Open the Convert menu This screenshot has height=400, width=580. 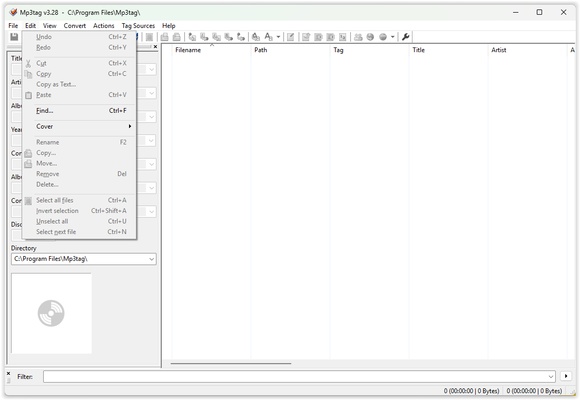pyautogui.click(x=75, y=26)
